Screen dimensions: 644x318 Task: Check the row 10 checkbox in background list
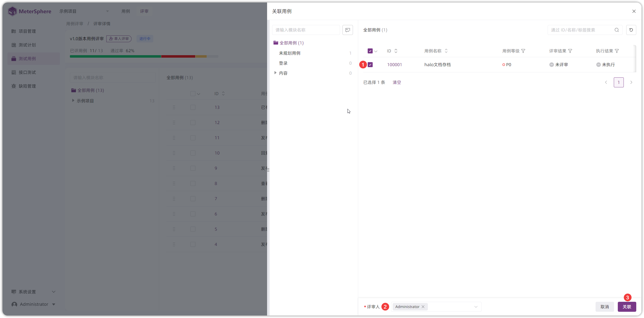[193, 153]
